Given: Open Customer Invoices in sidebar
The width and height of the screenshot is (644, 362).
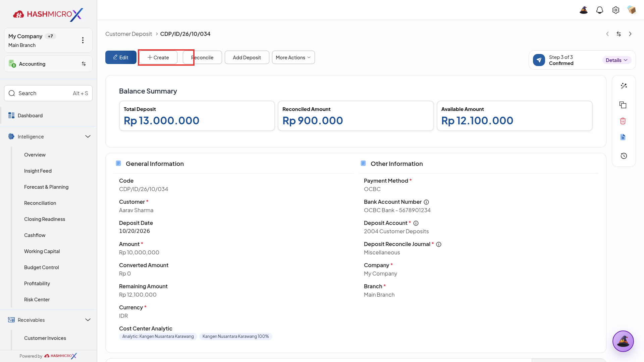Looking at the screenshot, I should click(45, 338).
